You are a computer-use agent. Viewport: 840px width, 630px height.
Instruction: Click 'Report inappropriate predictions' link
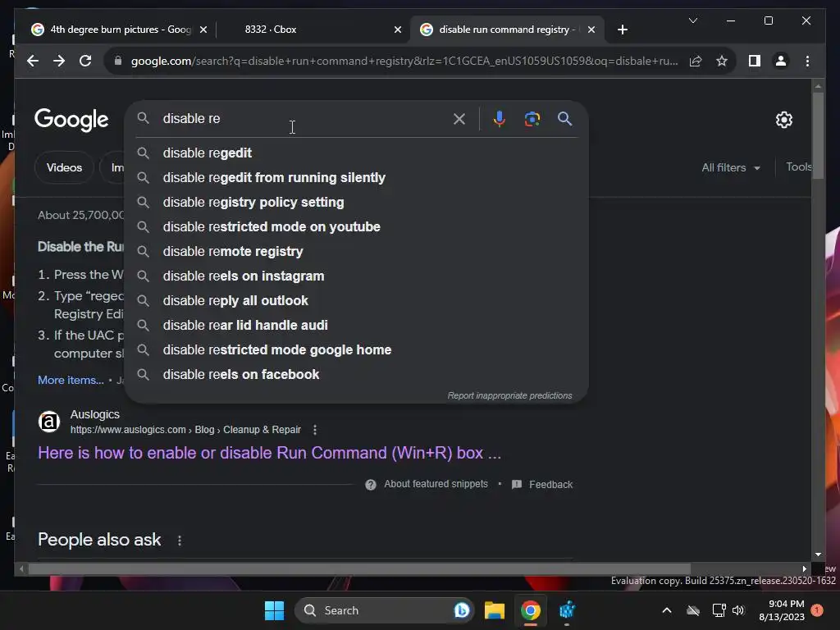coord(509,396)
